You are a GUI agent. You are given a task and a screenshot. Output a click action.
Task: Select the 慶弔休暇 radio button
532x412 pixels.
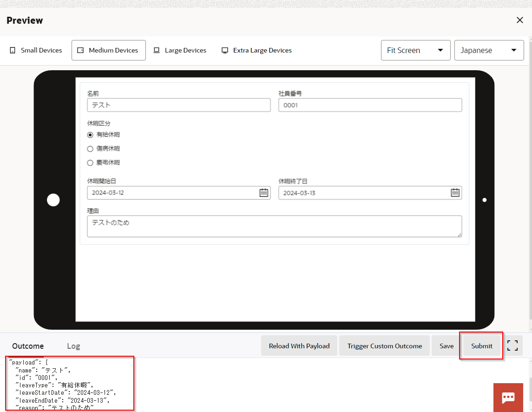(90, 163)
